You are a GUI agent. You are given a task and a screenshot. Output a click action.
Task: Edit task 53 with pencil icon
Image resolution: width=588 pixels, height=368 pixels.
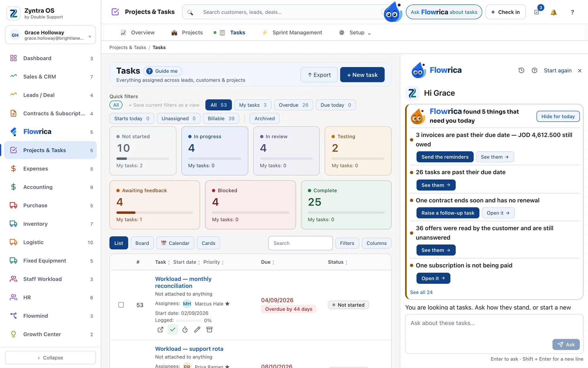click(x=197, y=330)
